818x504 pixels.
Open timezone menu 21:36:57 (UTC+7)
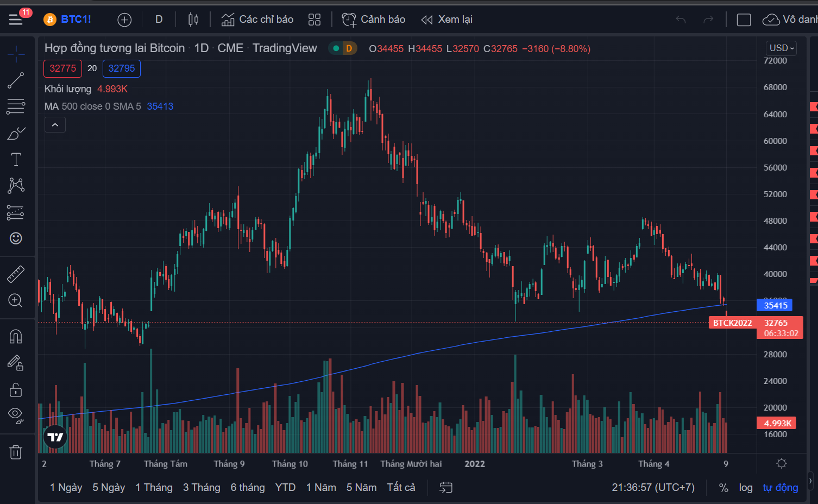(653, 488)
